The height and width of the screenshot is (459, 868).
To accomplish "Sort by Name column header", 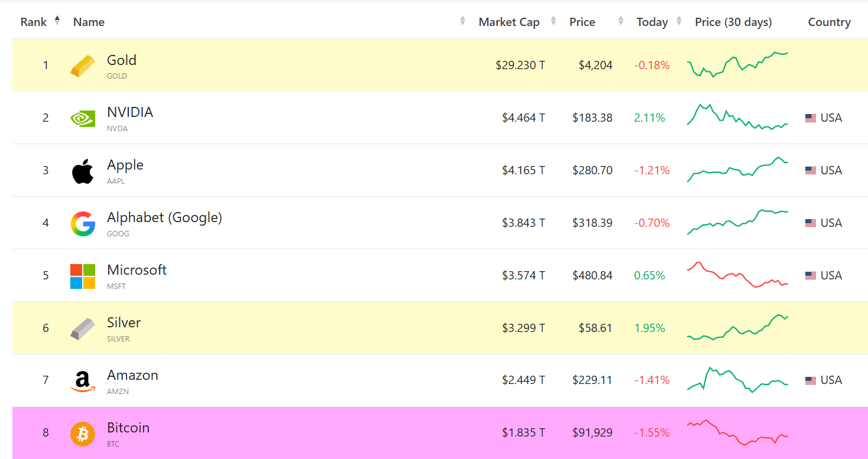I will click(x=89, y=22).
